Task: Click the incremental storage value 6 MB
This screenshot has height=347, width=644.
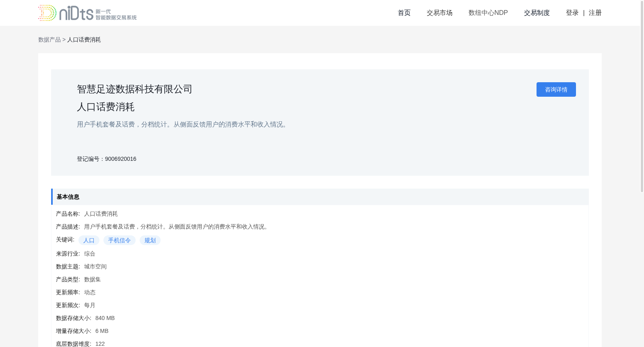Action: click(102, 331)
